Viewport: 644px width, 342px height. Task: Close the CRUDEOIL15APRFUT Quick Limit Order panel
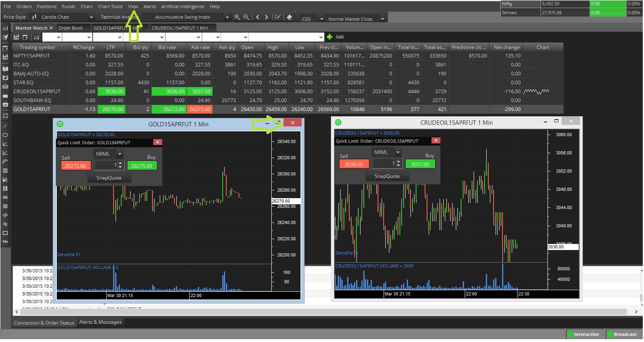point(436,141)
